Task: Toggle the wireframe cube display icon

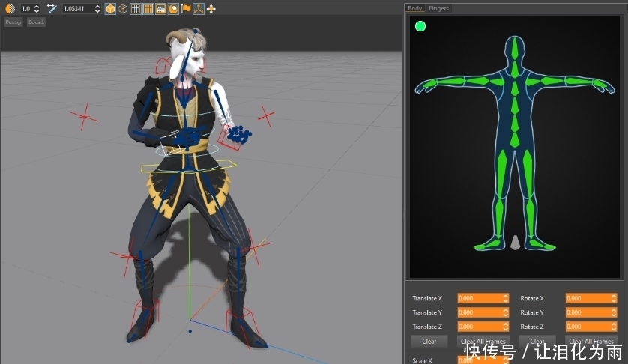Action: point(122,9)
